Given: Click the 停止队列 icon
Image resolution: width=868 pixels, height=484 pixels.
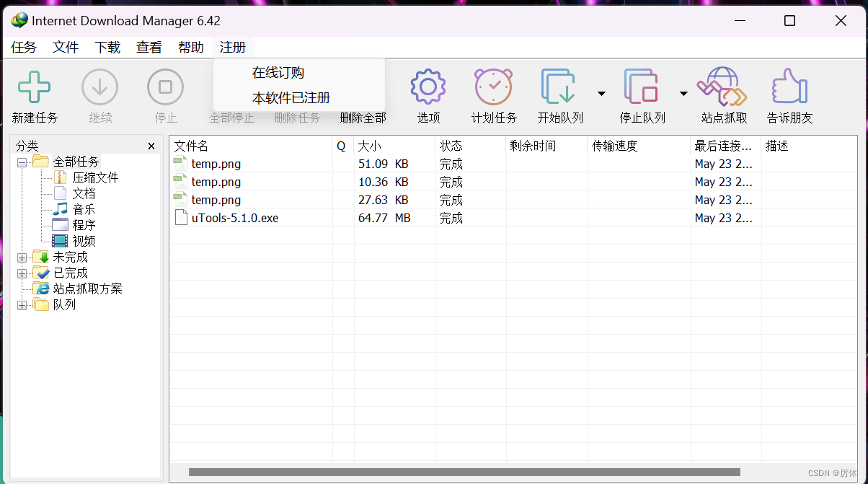Looking at the screenshot, I should [x=642, y=87].
